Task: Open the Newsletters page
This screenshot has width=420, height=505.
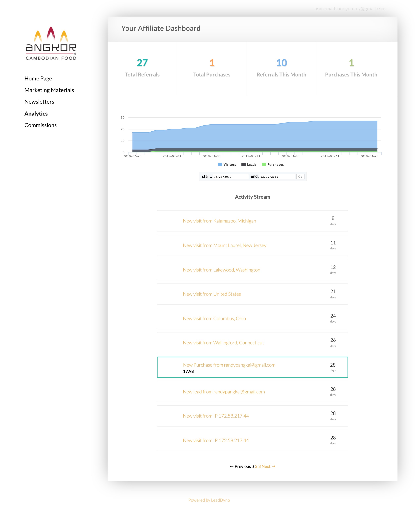Action: 39,102
